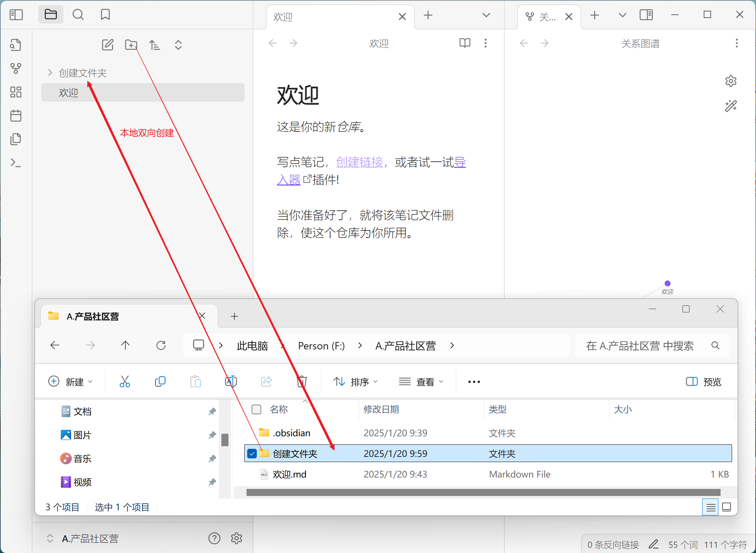
Task: Open graph view from left ribbon
Action: 15,68
